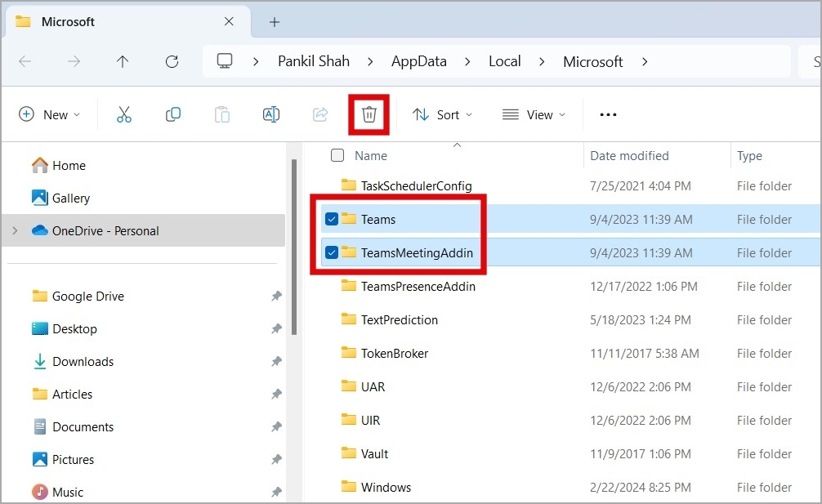Select the UIR folder
822x504 pixels.
(370, 420)
